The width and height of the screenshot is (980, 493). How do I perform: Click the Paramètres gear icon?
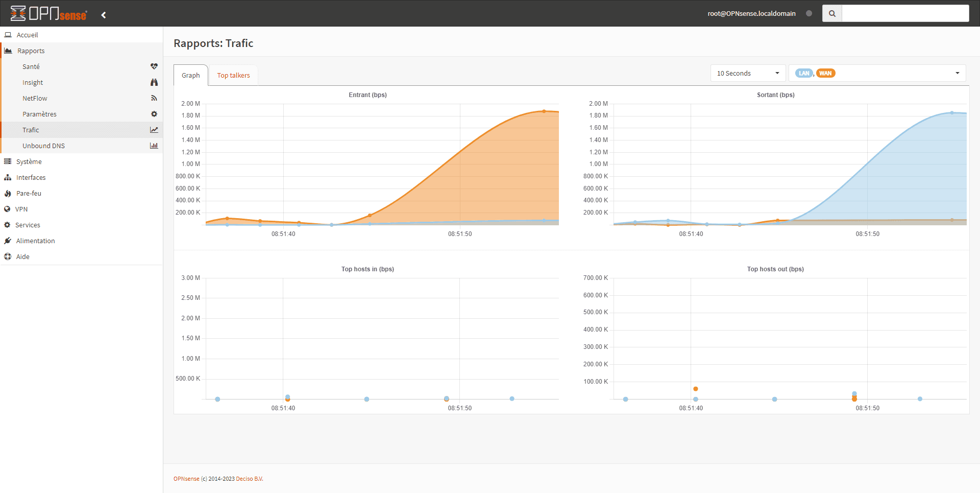154,114
